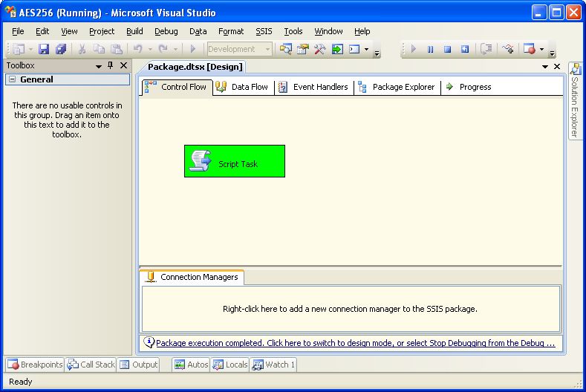The image size is (586, 392).
Task: Open the debug toolbar options overflow arrow
Action: [553, 53]
